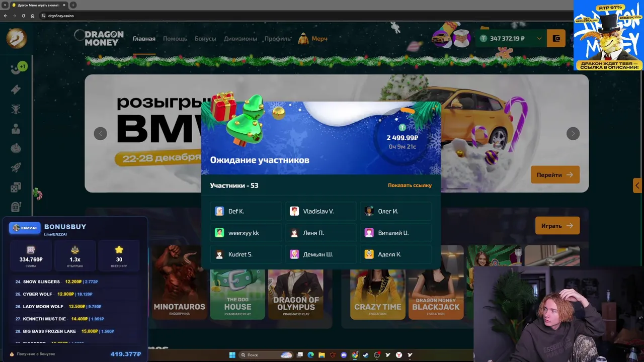644x362 pixels.
Task: Expand the balance 347 372.19 ₽ dropdown
Action: coord(539,39)
